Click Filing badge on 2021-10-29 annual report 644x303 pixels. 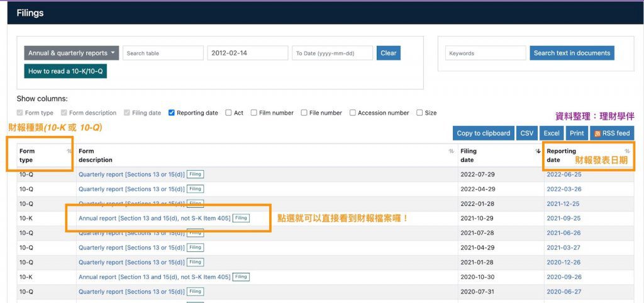(x=241, y=218)
